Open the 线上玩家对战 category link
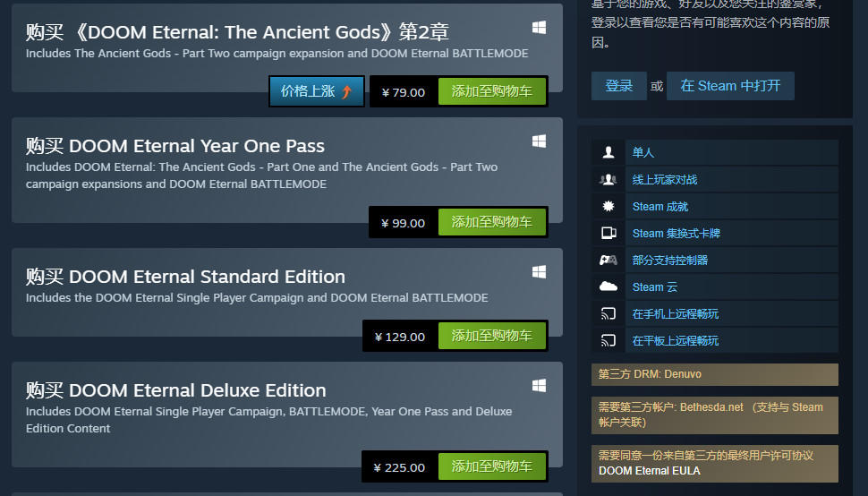The image size is (868, 496). point(664,179)
